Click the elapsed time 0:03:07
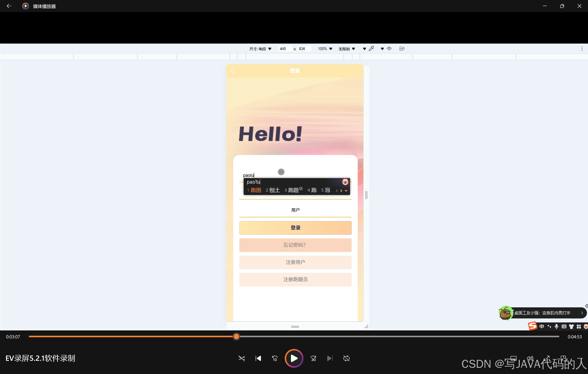The image size is (588, 374). coord(13,337)
